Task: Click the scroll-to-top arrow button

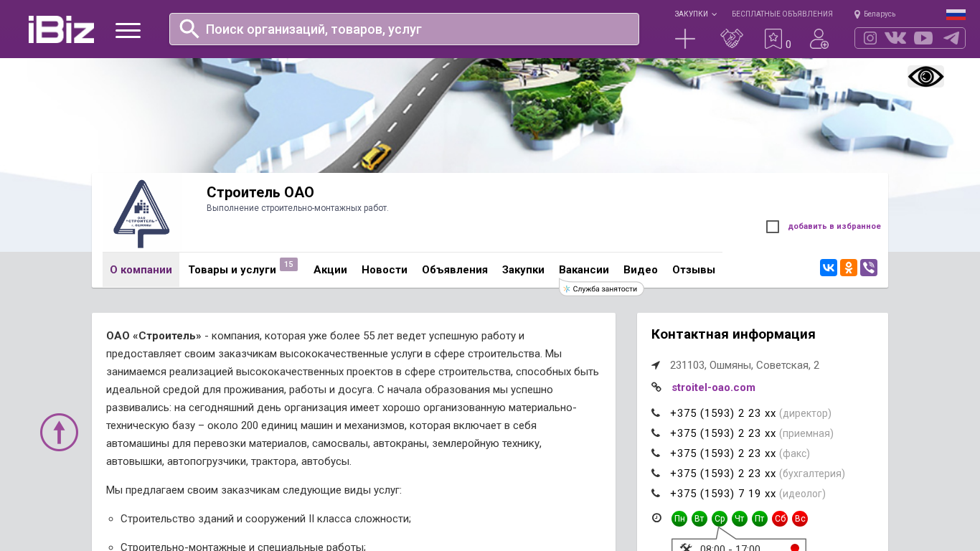Action: click(x=59, y=432)
